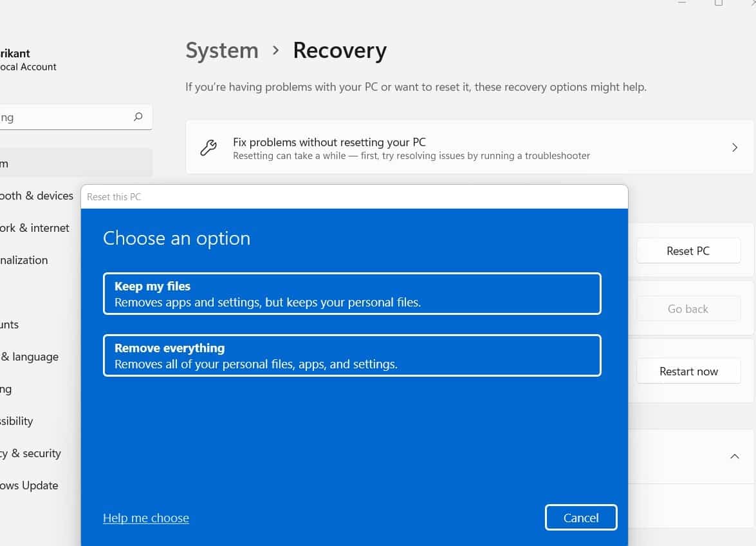Open the Help me choose link
Screen dimensions: 756x546
pos(145,518)
